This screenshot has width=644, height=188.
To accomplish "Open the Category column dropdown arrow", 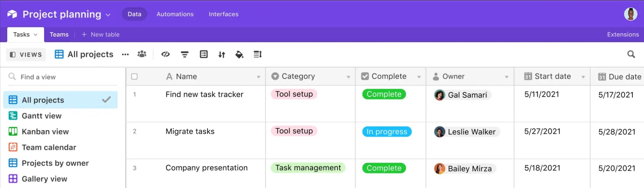I will [x=349, y=77].
